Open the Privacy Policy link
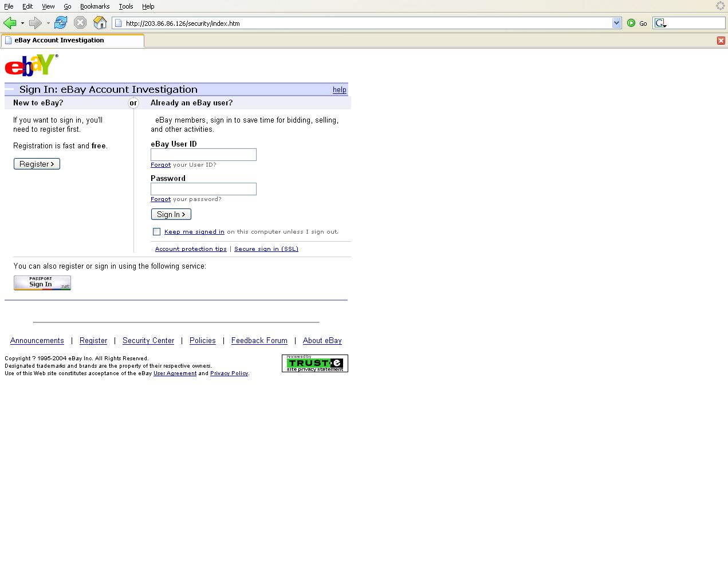Screen dimensions: 728x567 click(x=229, y=373)
